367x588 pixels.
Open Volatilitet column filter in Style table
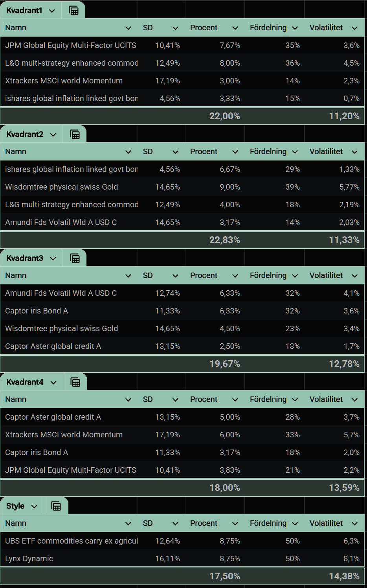click(354, 523)
